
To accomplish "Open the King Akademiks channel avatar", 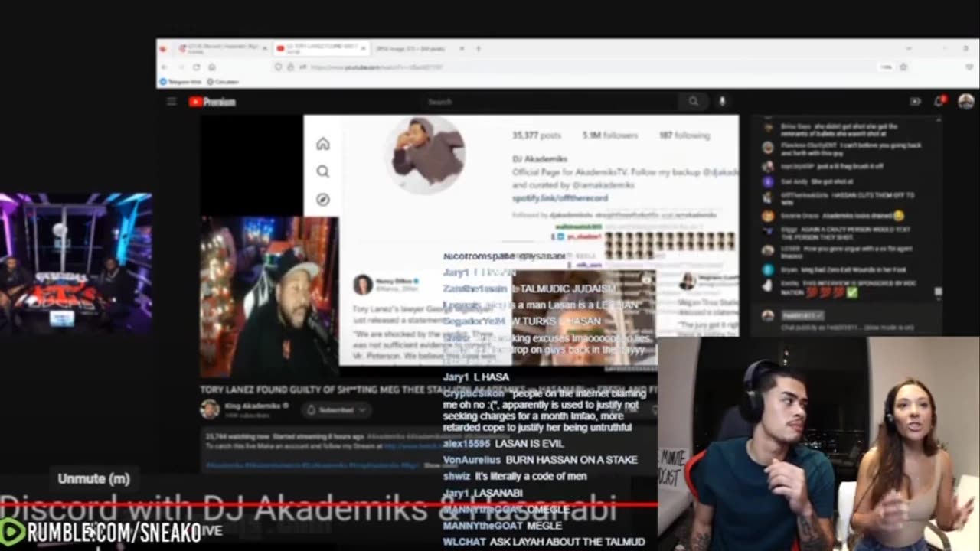I will click(210, 409).
